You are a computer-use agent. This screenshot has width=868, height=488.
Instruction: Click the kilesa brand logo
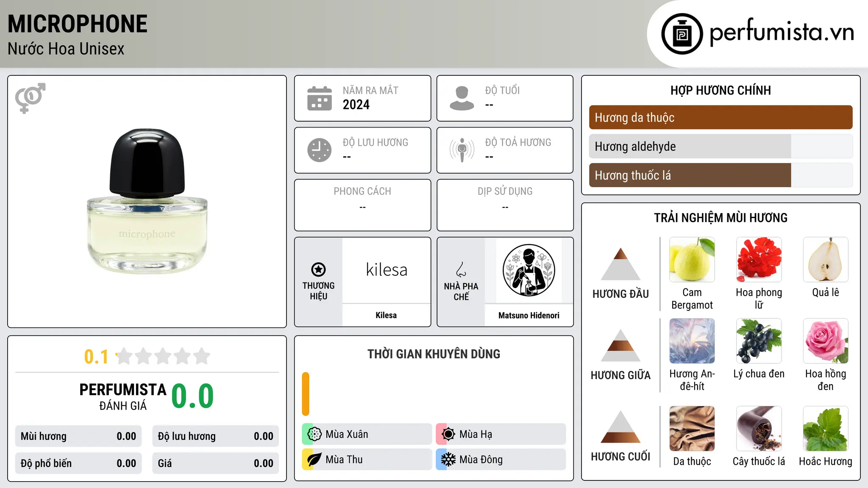point(387,270)
